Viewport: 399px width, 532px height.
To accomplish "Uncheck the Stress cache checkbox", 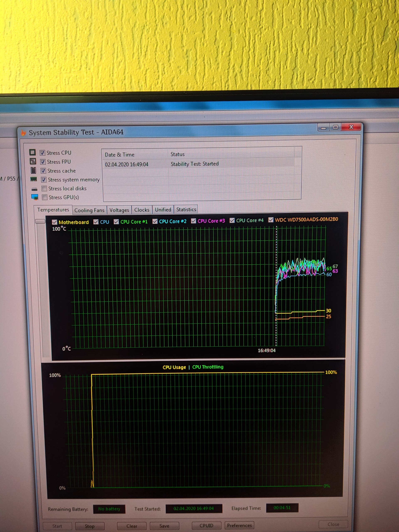I will (43, 171).
